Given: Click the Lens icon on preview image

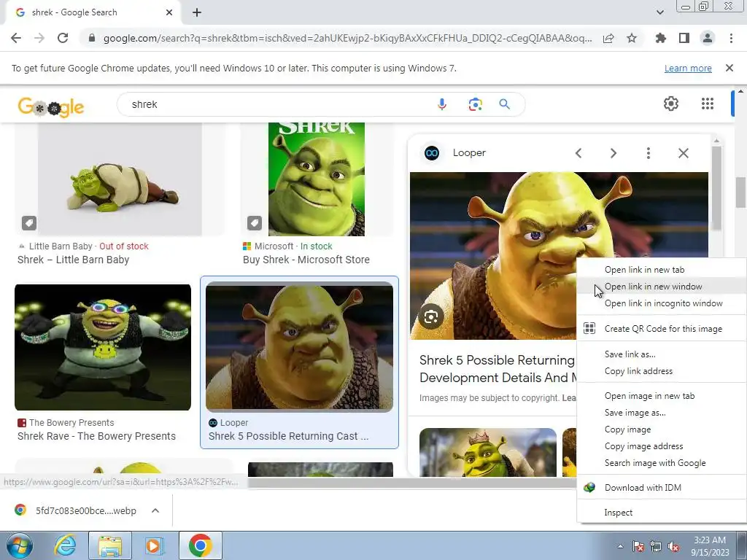Looking at the screenshot, I should 431,316.
